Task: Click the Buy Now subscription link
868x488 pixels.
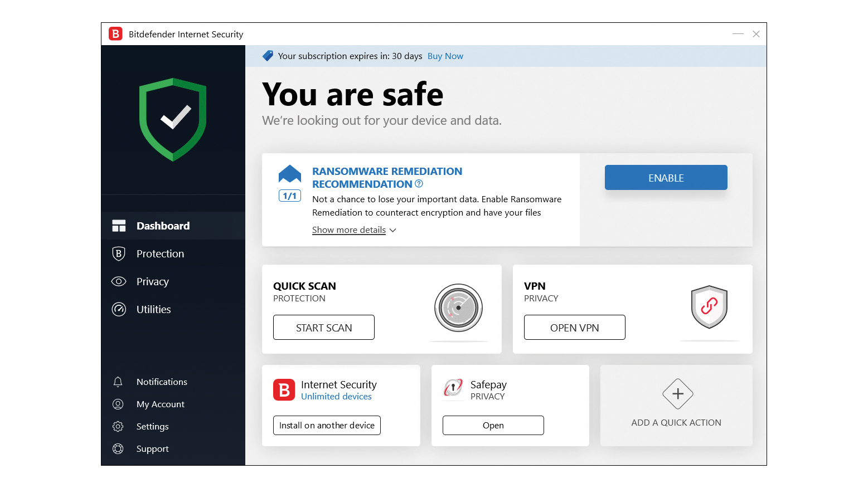Action: tap(445, 56)
